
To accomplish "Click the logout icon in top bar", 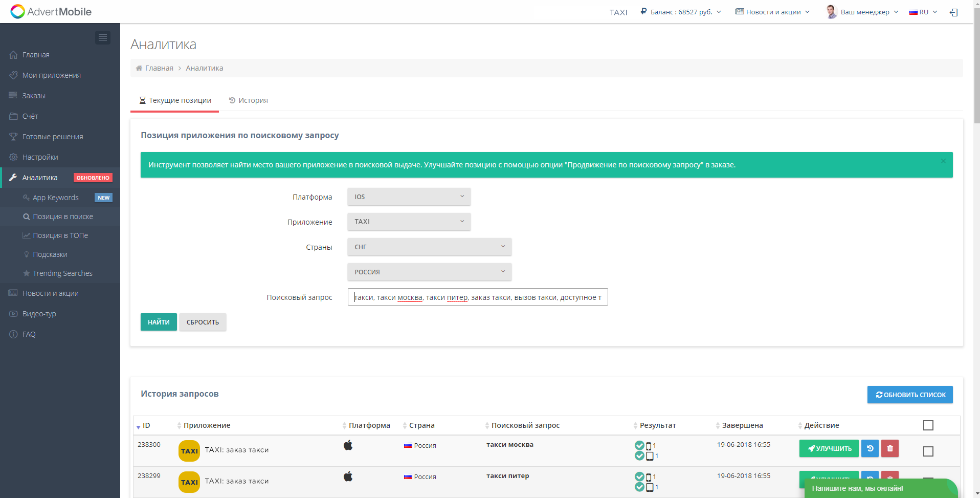I will (x=953, y=12).
